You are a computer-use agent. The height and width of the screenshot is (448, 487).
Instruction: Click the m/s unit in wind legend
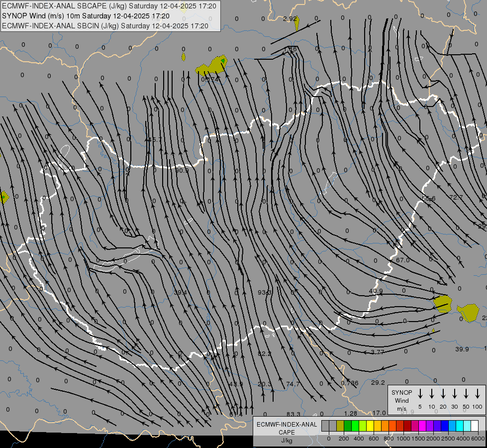click(x=401, y=409)
